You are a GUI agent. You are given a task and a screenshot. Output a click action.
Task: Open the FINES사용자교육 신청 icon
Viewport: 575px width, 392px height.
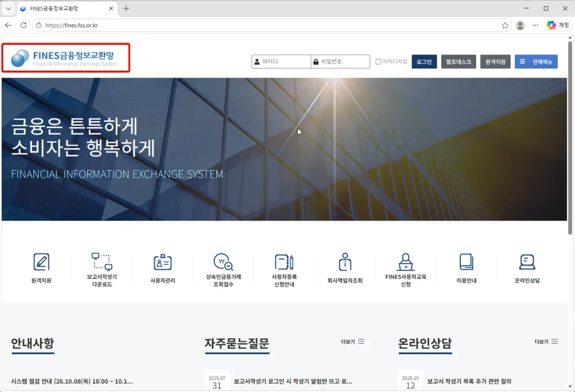(x=405, y=262)
